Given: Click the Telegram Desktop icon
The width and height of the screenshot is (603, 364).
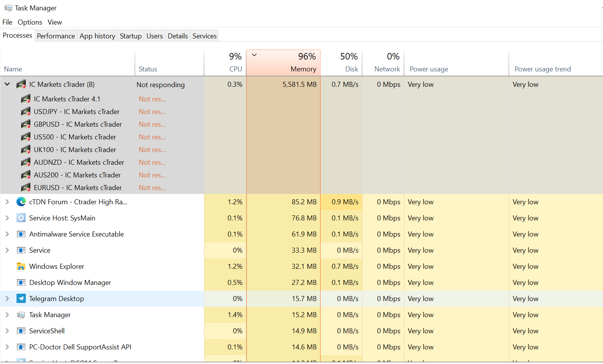Looking at the screenshot, I should click(x=21, y=299).
